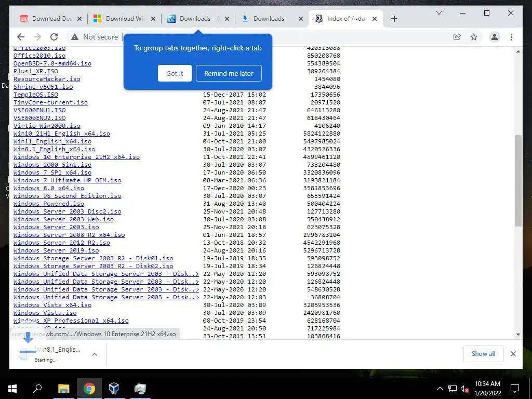Open the ResourceHacker.iso link
Screen dimensions: 532x399
coord(47,79)
